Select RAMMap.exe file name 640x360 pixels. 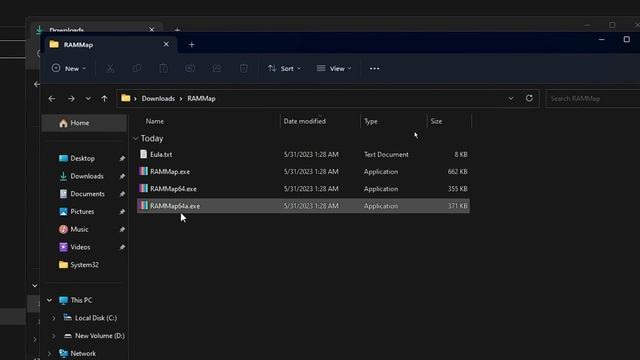tap(170, 171)
